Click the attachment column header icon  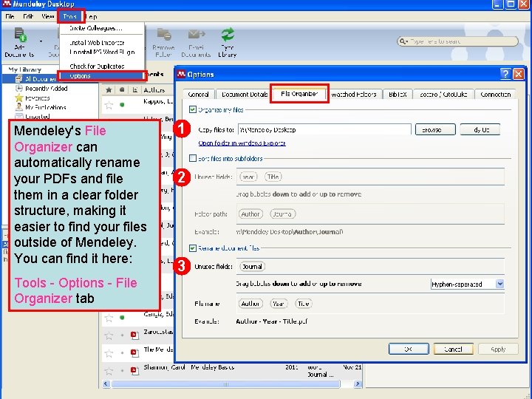[134, 90]
